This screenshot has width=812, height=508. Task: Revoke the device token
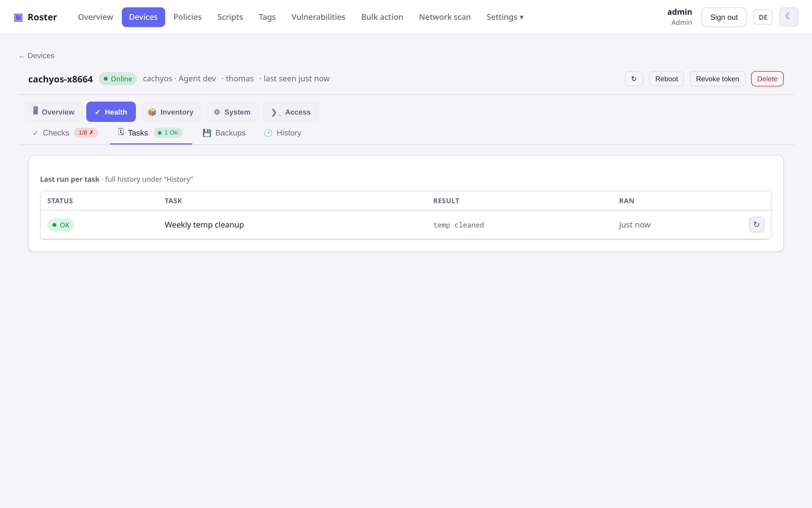coord(717,79)
